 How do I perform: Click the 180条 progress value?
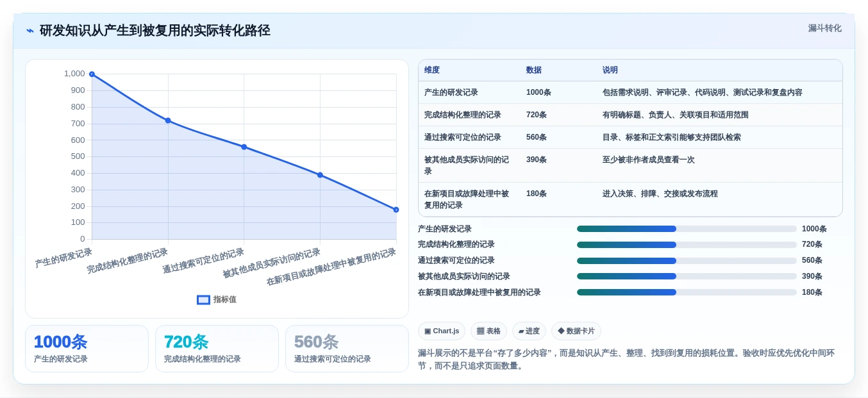812,292
